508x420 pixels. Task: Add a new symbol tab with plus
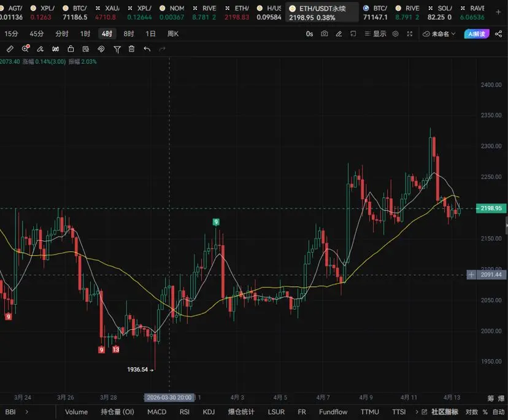(498, 12)
